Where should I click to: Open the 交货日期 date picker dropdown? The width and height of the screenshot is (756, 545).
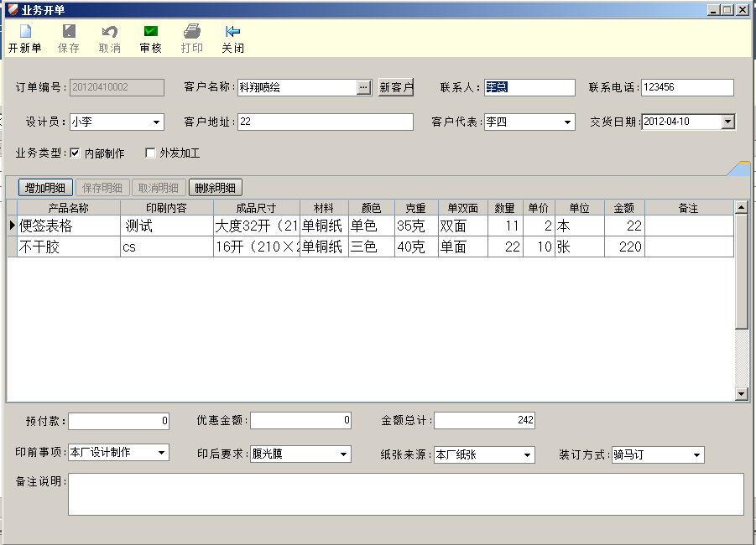[x=727, y=122]
